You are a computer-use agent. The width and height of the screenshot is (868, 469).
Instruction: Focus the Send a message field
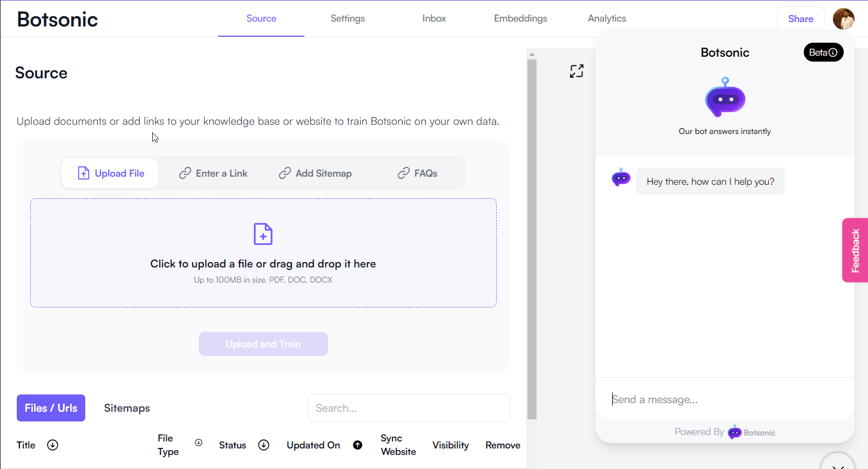(x=723, y=400)
